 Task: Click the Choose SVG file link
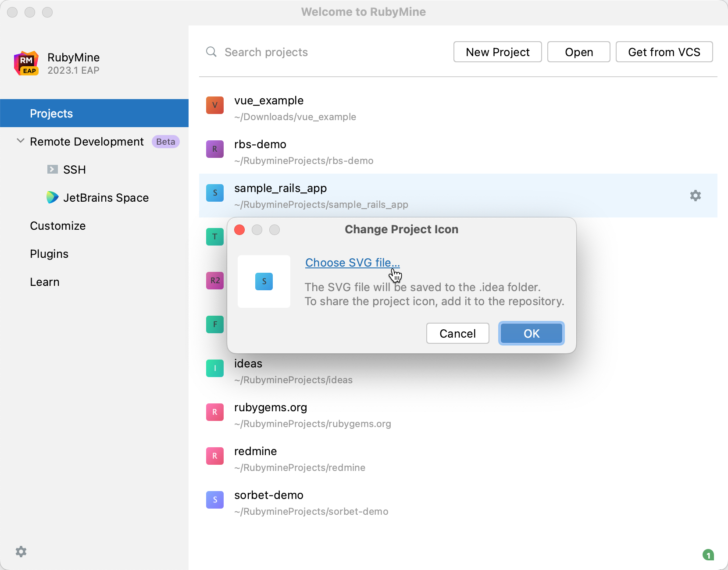point(352,263)
